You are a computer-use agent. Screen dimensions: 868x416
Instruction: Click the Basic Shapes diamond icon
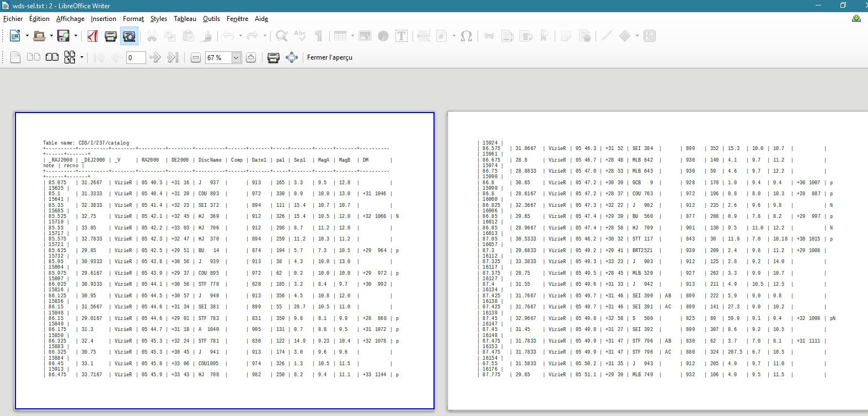pyautogui.click(x=625, y=36)
